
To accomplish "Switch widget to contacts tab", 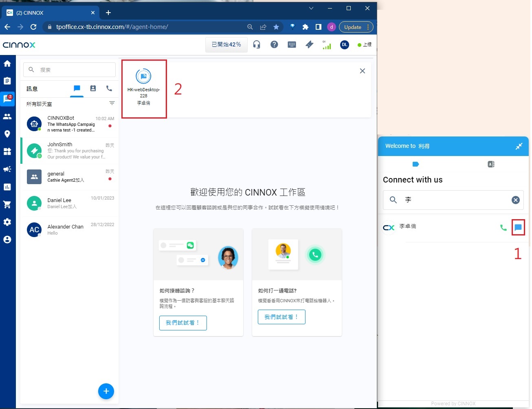I will pyautogui.click(x=490, y=164).
